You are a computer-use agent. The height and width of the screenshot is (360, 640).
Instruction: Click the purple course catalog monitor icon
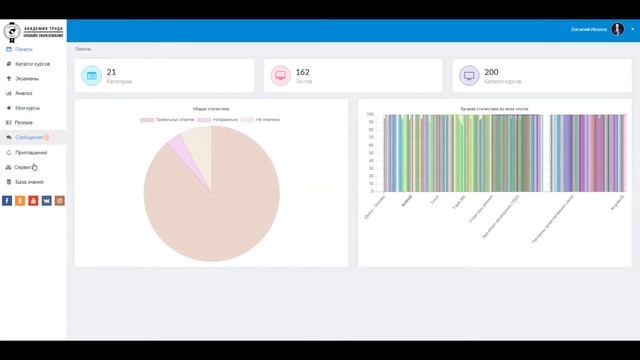pyautogui.click(x=469, y=76)
